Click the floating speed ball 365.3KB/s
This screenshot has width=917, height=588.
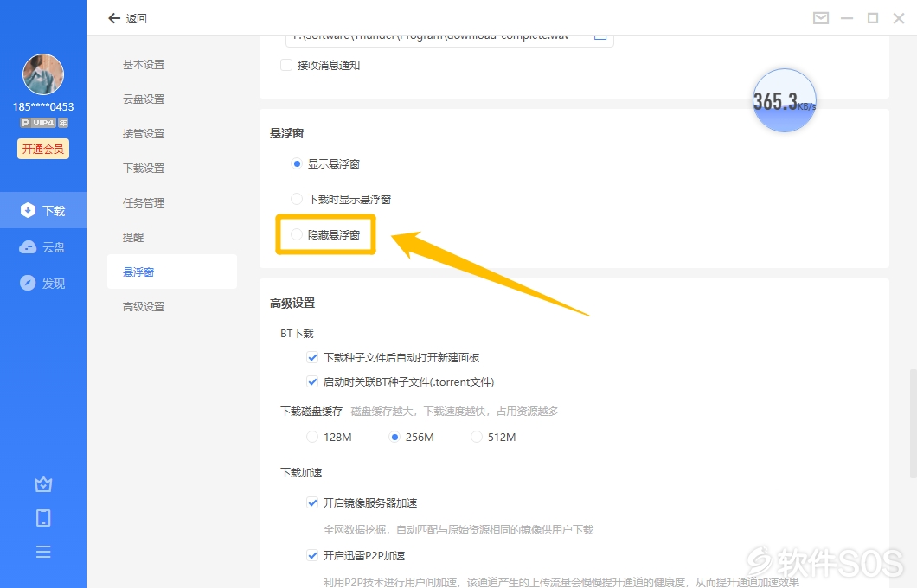click(785, 100)
